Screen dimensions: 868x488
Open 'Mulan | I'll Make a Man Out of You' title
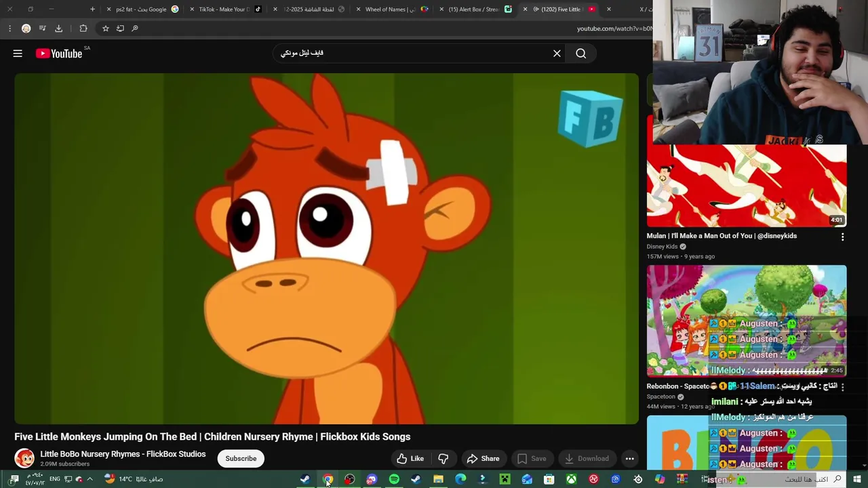722,236
